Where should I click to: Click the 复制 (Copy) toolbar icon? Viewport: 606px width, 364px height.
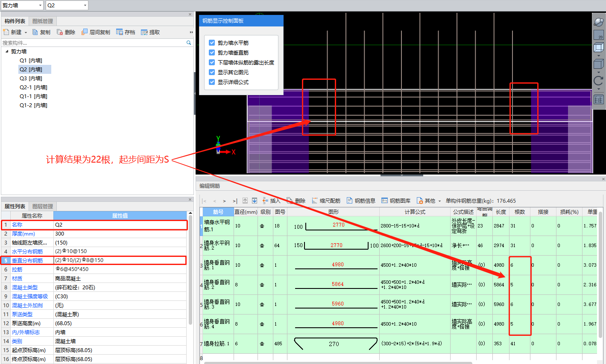click(x=35, y=32)
